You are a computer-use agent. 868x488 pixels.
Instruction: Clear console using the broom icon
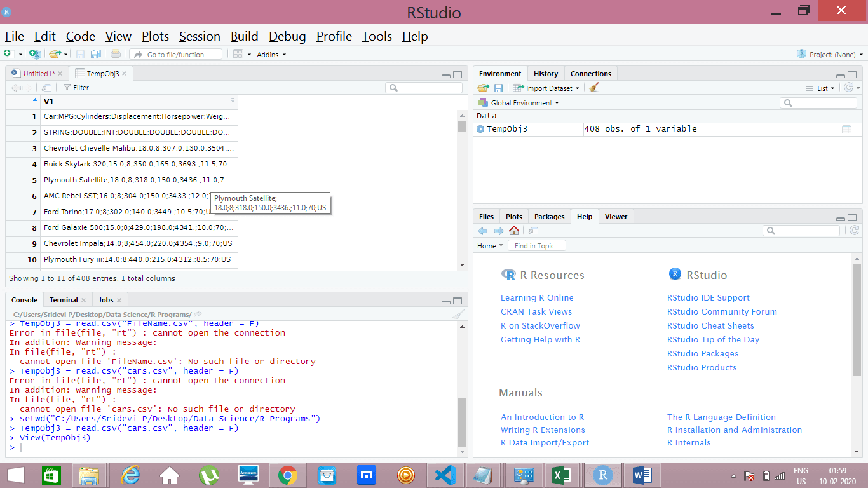[458, 315]
